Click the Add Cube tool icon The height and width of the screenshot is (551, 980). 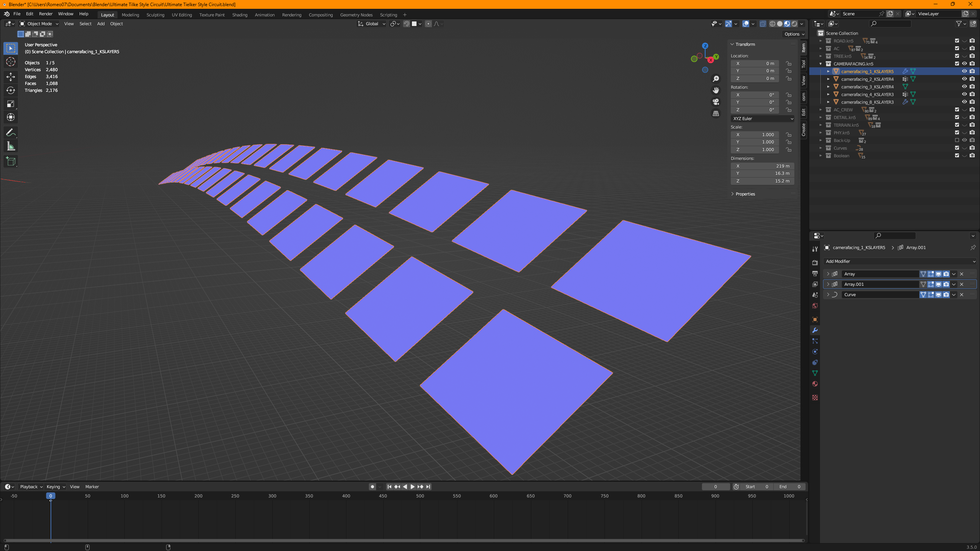[x=11, y=161]
